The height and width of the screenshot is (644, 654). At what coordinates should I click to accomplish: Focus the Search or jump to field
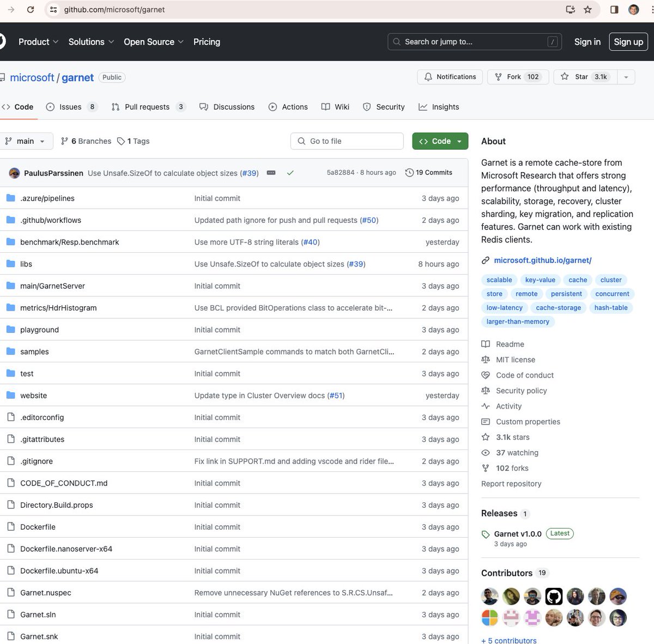point(475,42)
